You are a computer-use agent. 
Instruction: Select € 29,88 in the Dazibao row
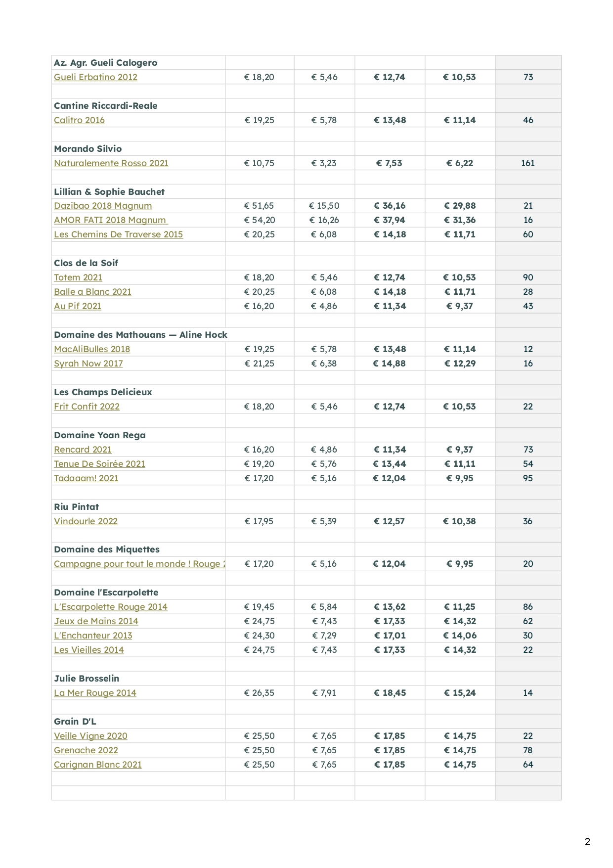click(460, 206)
